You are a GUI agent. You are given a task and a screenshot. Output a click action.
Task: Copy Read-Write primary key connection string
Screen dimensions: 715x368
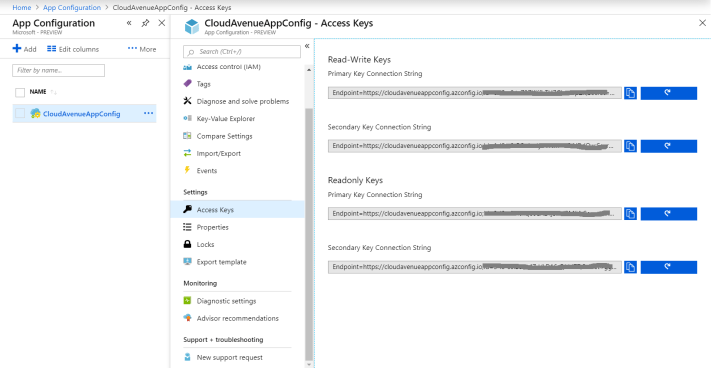(x=630, y=93)
